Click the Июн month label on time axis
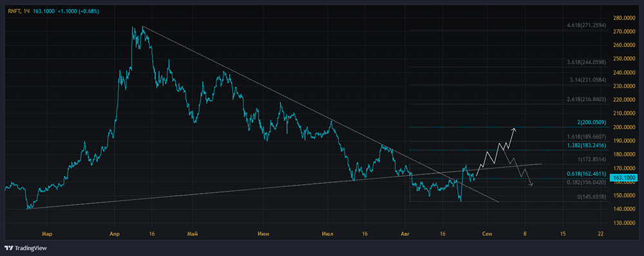Viewport: 644px width, 256px height. coord(263,234)
